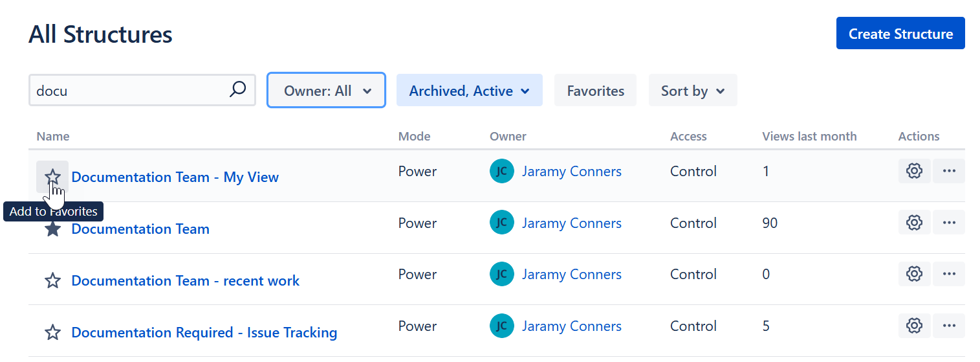Open settings gear for Documentation Required - Issue Tracking
This screenshot has width=980, height=362.
coord(914,326)
